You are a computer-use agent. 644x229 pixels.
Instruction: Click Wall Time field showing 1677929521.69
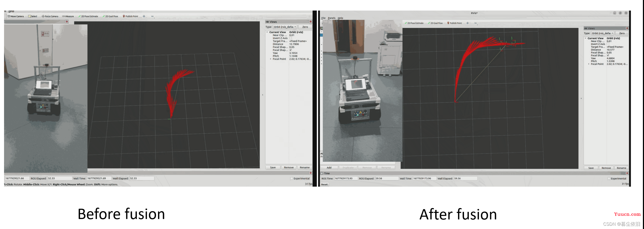[x=99, y=178]
